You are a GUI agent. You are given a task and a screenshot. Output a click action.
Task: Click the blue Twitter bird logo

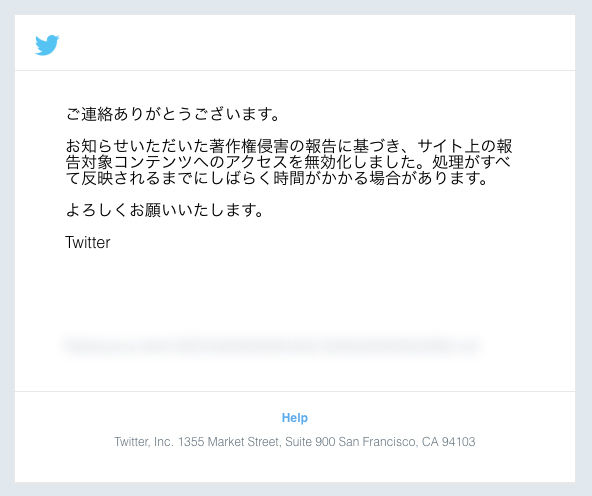point(47,45)
